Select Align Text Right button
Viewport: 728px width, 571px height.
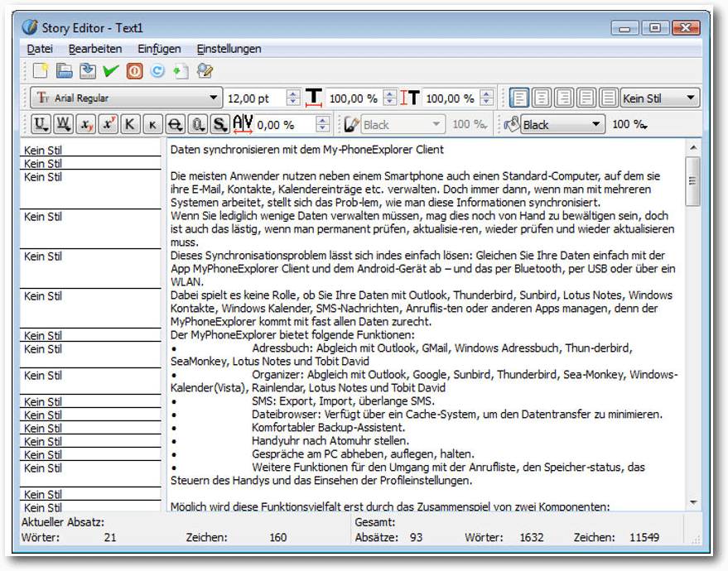[564, 98]
